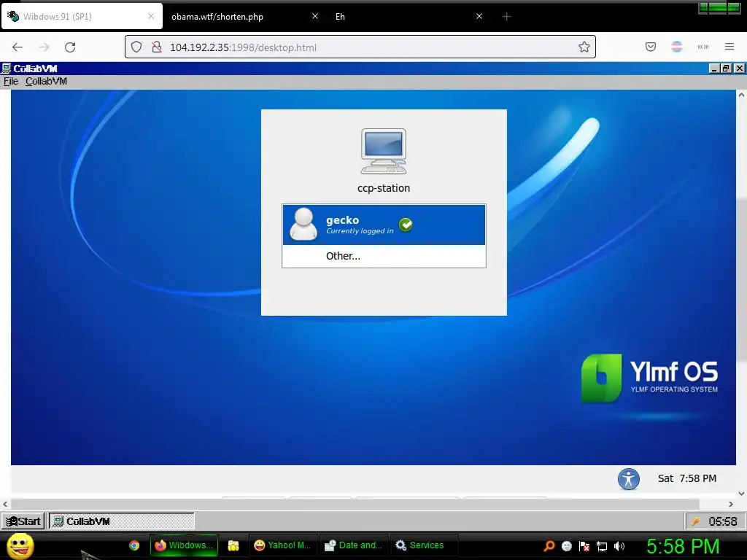Open the accessibility options icon

(629, 479)
